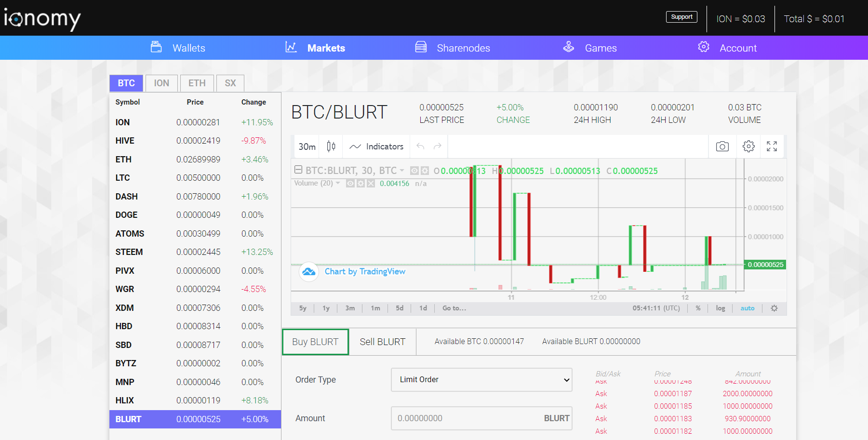
Task: Open bottom-right chart axis settings gear
Action: (x=774, y=308)
